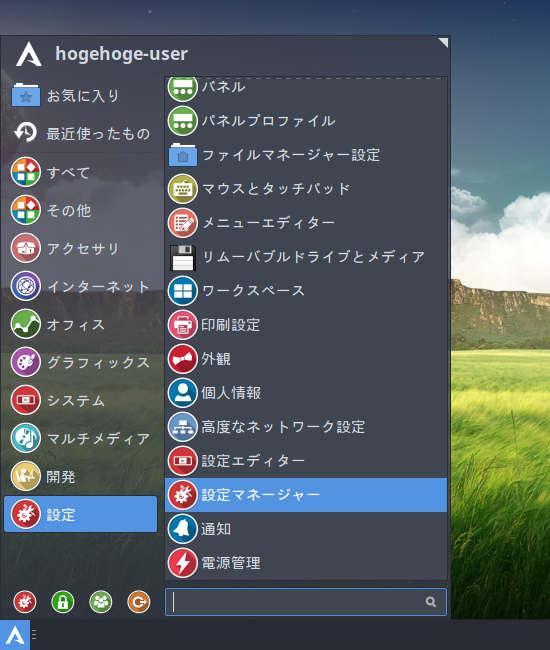Open ワークスペース settings icon

pos(182,291)
